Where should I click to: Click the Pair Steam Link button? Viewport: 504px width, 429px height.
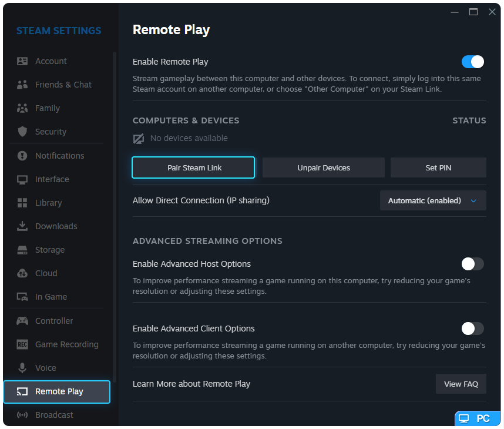[x=193, y=167]
